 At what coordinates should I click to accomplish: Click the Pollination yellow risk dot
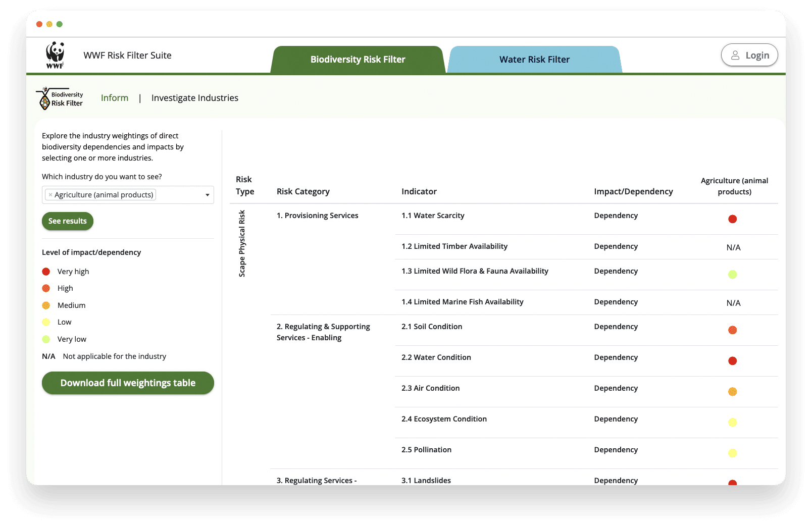pyautogui.click(x=733, y=453)
